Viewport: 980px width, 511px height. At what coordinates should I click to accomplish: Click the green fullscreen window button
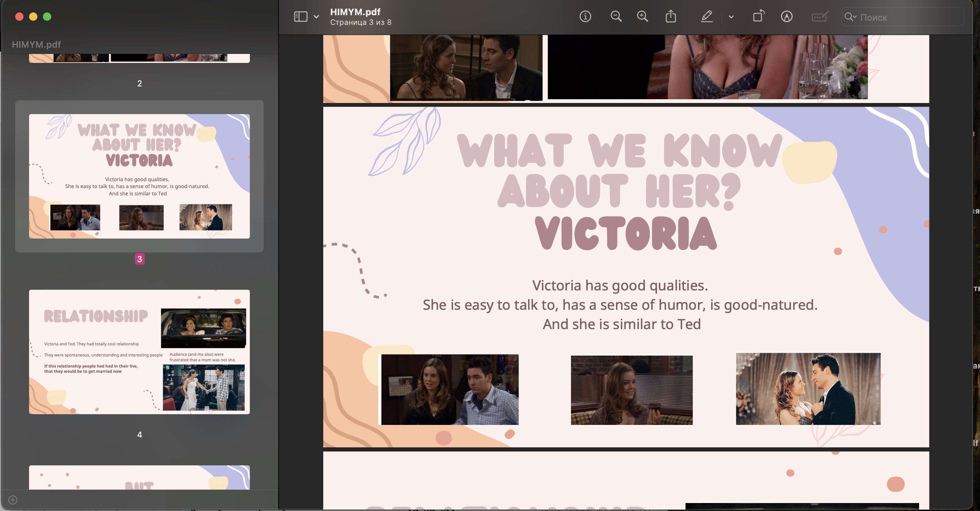coord(47,16)
